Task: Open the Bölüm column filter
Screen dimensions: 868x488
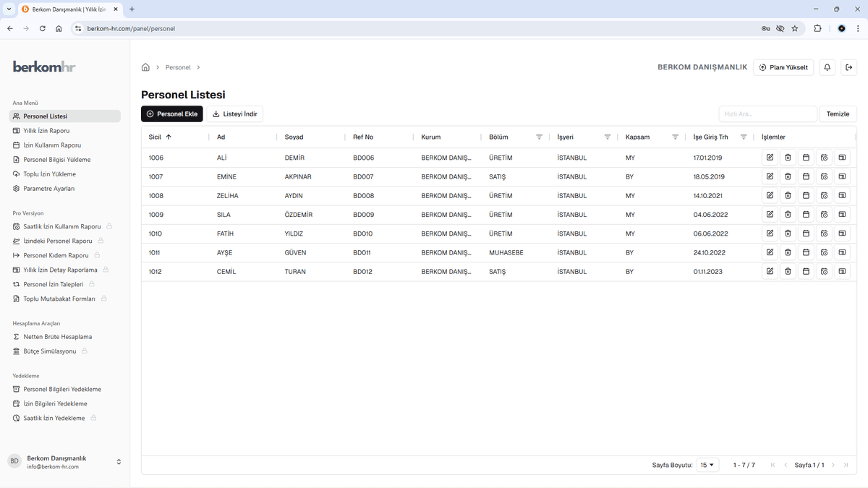Action: coord(539,137)
